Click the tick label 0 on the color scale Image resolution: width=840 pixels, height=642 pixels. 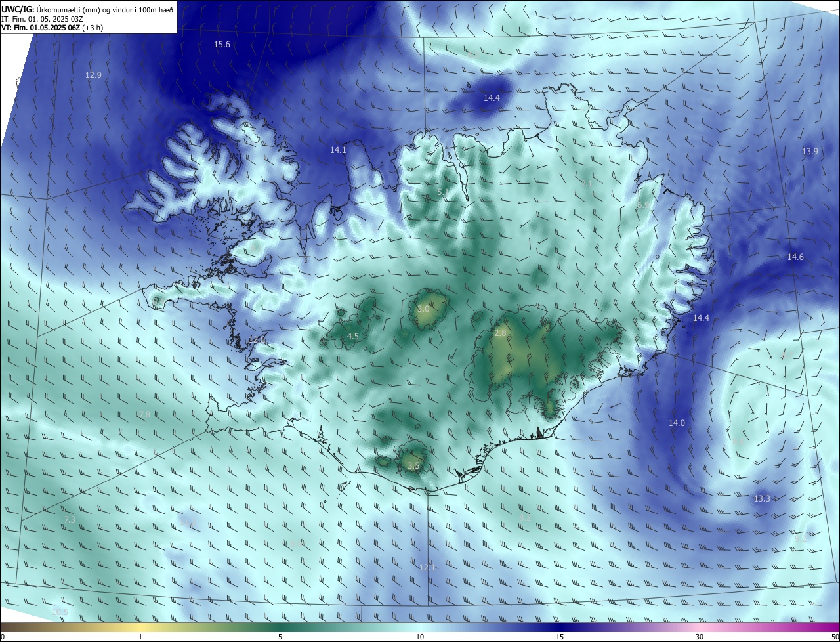point(3,637)
